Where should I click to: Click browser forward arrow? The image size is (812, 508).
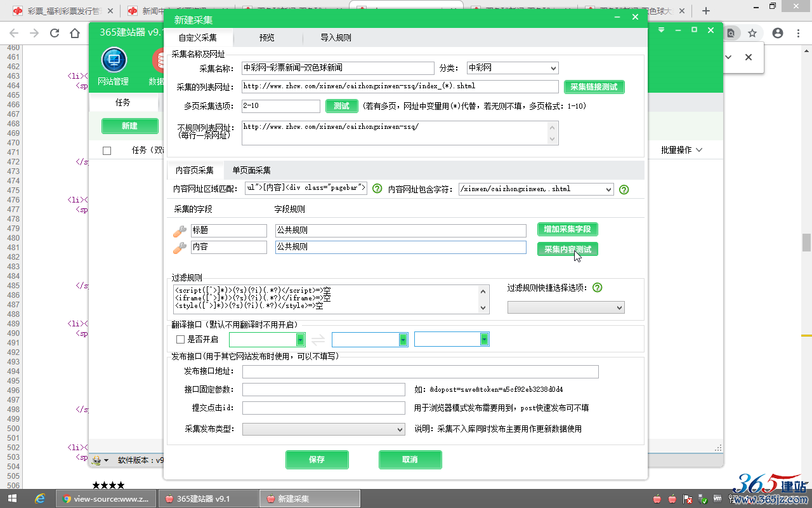[x=34, y=33]
